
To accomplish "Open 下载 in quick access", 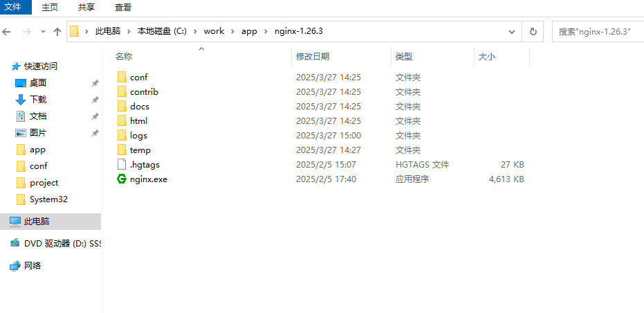I will click(38, 100).
